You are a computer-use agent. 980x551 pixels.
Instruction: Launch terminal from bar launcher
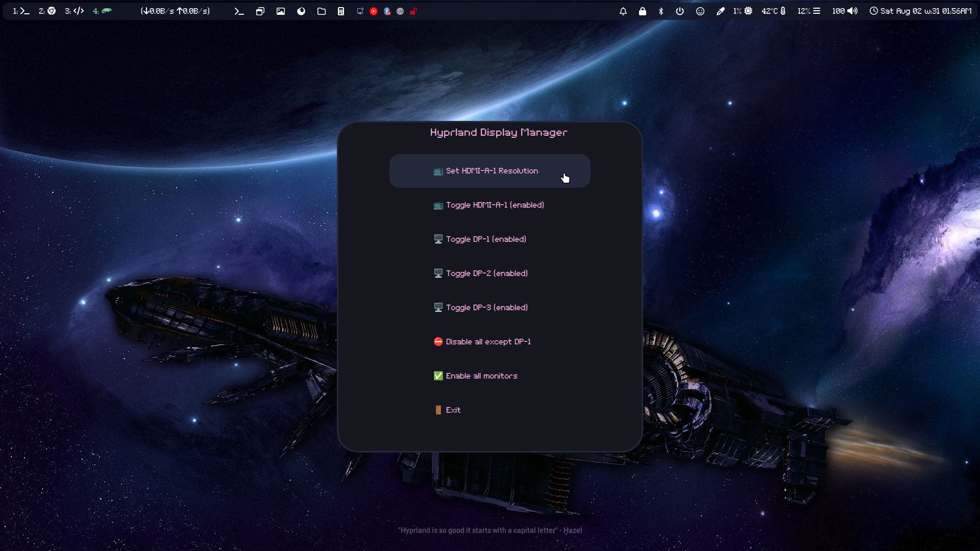(x=239, y=11)
